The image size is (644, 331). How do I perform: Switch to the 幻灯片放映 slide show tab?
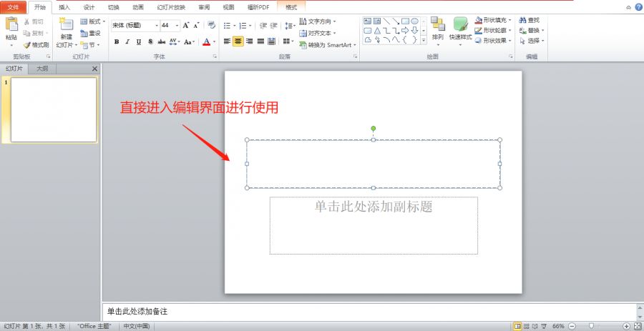point(171,7)
